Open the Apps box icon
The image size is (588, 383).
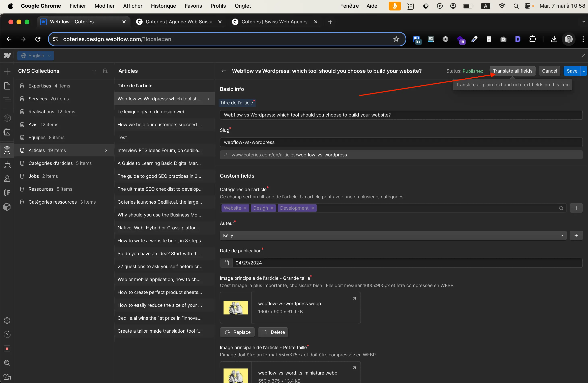tap(7, 207)
